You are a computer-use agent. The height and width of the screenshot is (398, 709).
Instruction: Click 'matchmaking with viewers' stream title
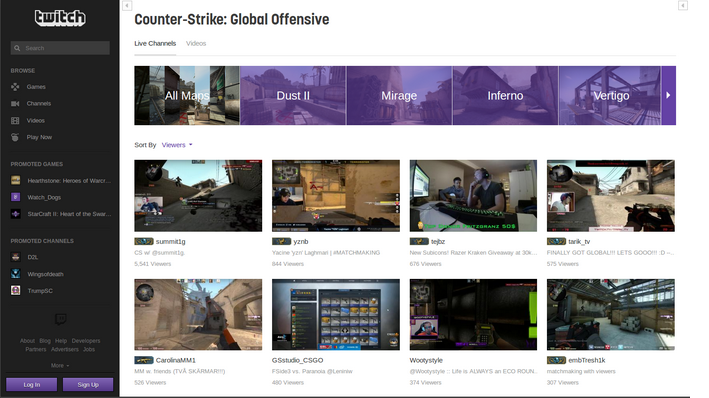coord(581,371)
